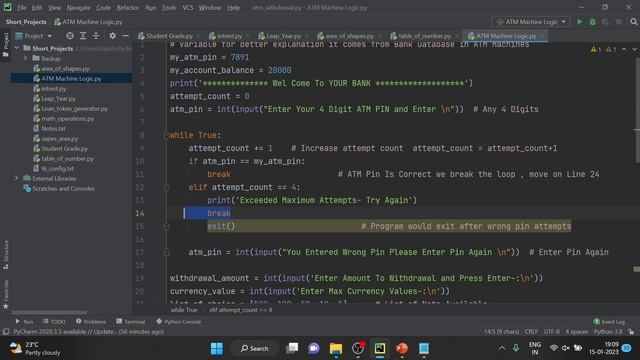Go to next highlighted error arrow
640x360 pixels.
[634, 49]
